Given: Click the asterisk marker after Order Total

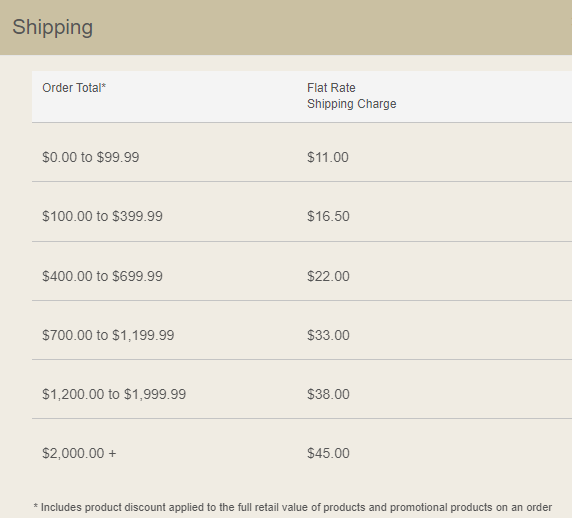Looking at the screenshot, I should click(104, 86).
